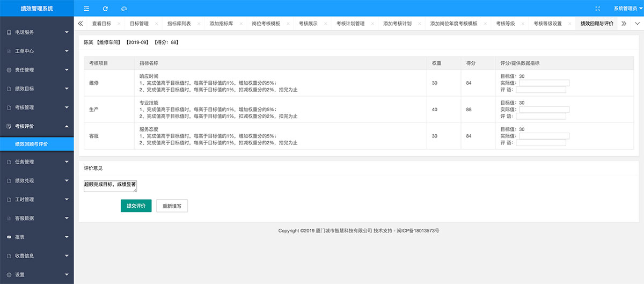Click 评语 input in 维修 row
The image size is (644, 284).
tap(541, 90)
